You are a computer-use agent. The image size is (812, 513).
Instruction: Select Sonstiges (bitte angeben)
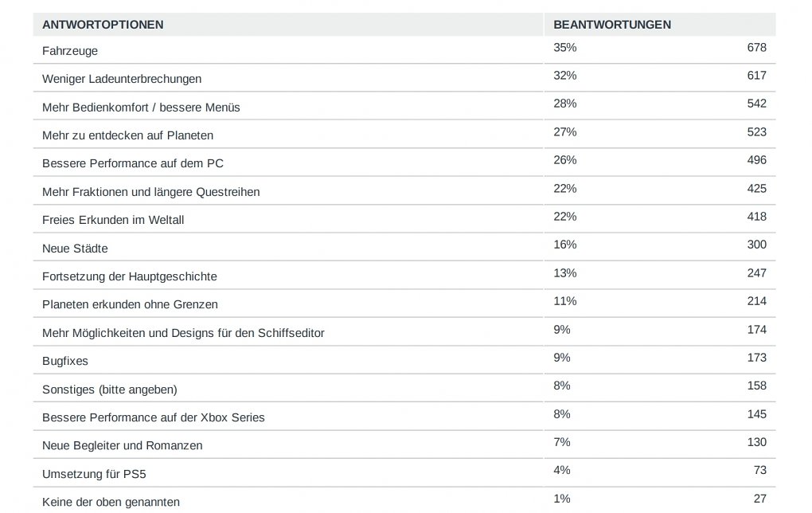[x=110, y=390]
